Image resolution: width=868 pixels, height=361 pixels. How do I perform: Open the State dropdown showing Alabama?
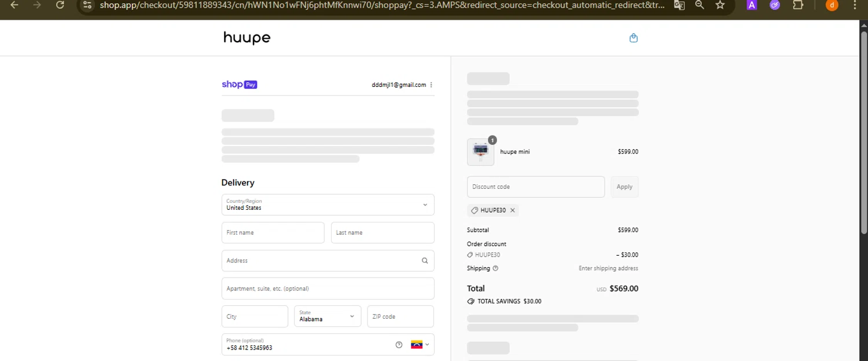(328, 316)
